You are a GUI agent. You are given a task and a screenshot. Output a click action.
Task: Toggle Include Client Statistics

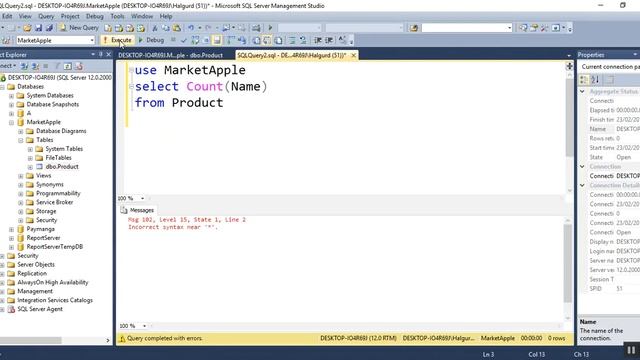[242, 40]
